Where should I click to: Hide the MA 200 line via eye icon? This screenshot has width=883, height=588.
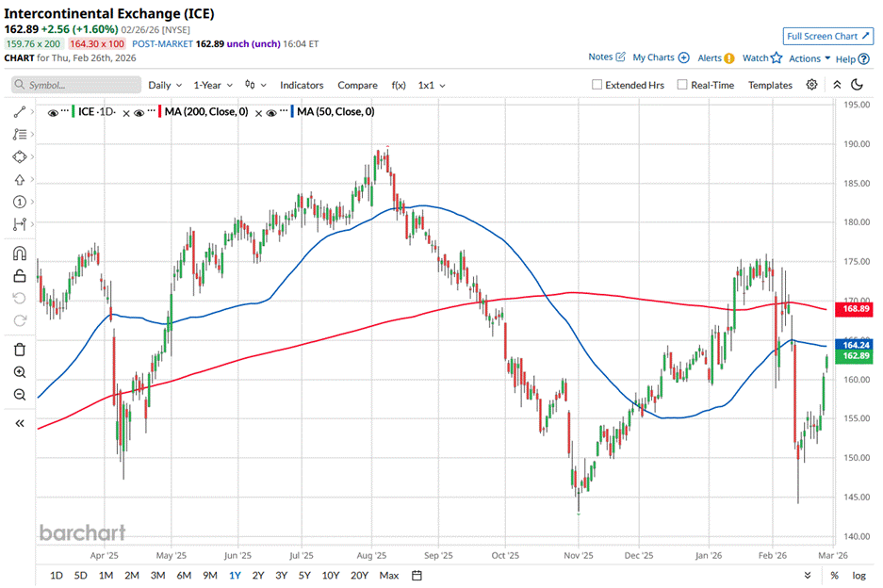point(139,112)
